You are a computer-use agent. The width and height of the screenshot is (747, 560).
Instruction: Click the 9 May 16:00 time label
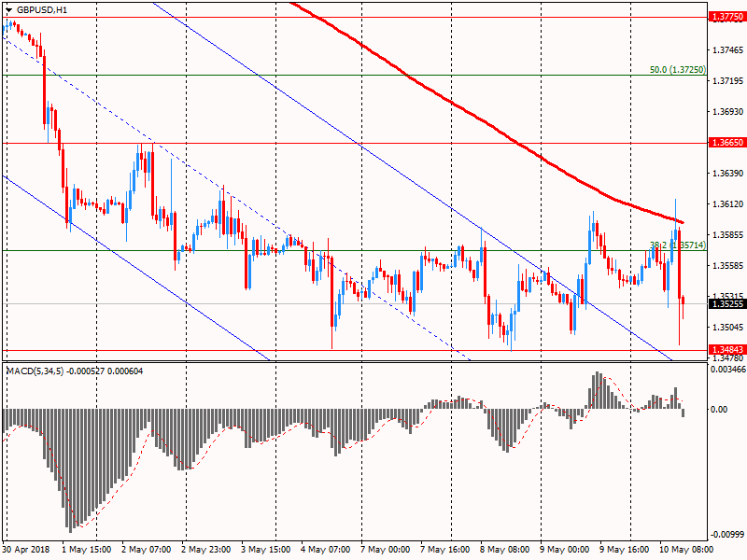(624, 550)
